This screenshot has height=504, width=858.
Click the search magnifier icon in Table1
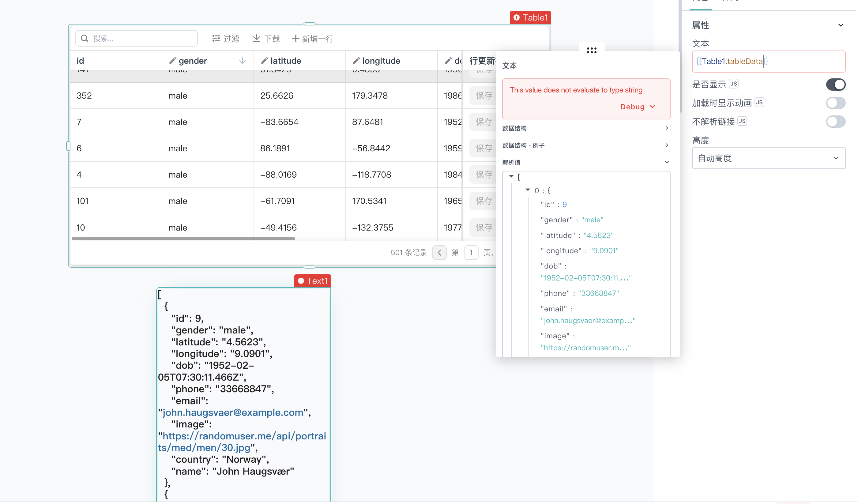pyautogui.click(x=85, y=39)
